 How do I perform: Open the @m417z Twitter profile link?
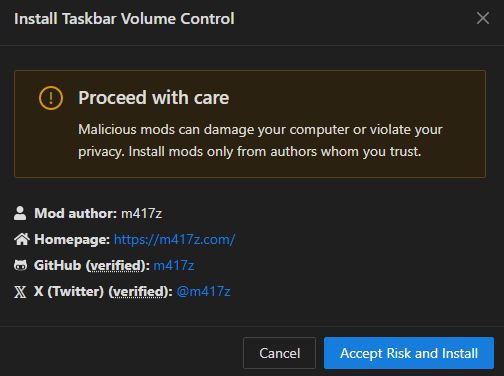(203, 292)
